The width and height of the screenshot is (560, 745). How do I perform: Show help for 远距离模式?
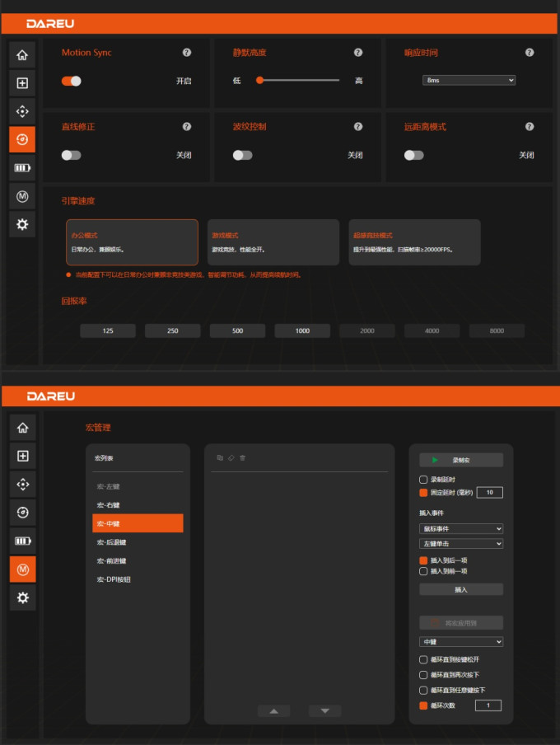point(530,126)
